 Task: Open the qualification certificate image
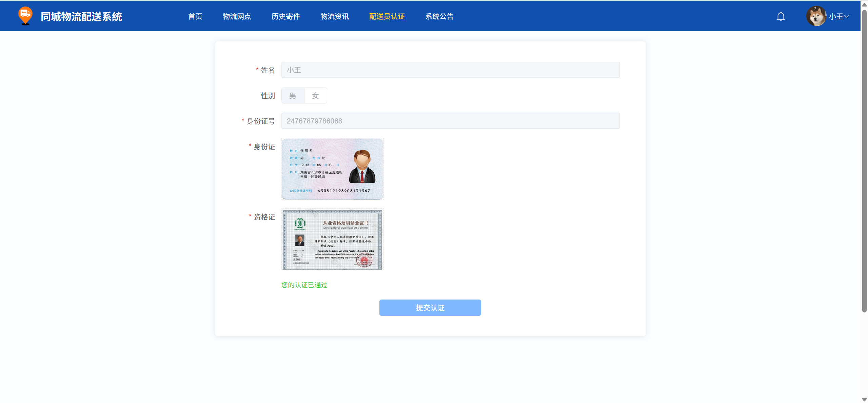[x=332, y=239]
